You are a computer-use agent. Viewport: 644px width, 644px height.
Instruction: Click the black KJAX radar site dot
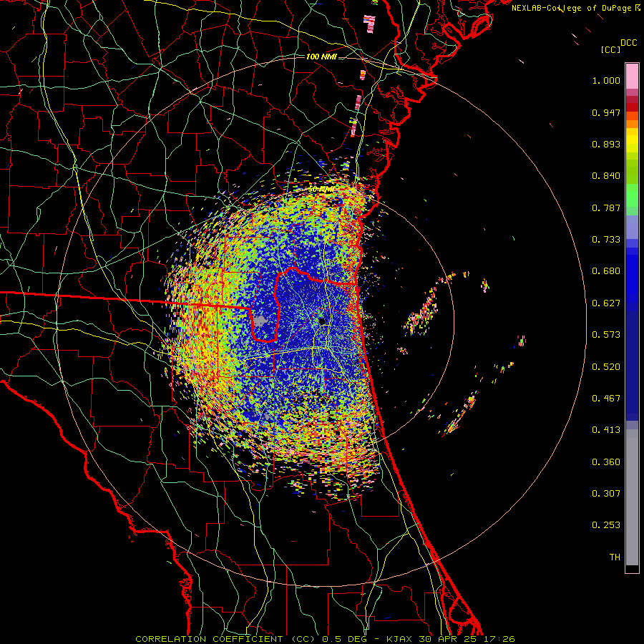321,321
